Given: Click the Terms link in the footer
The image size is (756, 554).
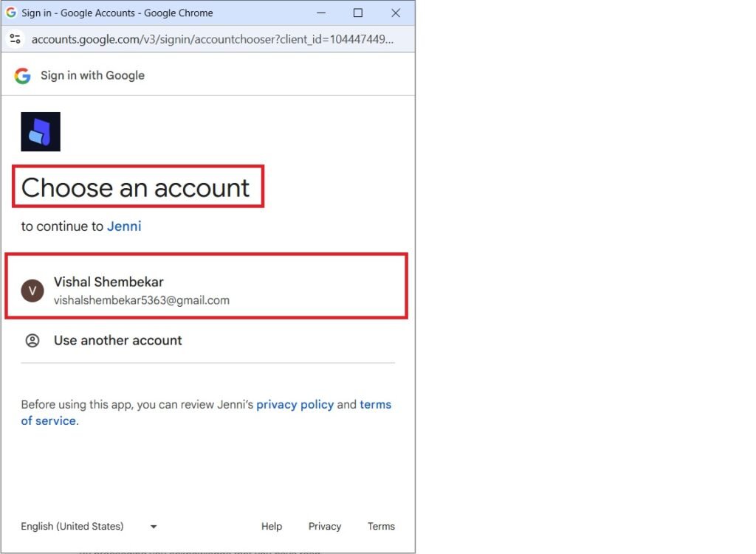Looking at the screenshot, I should click(x=380, y=526).
